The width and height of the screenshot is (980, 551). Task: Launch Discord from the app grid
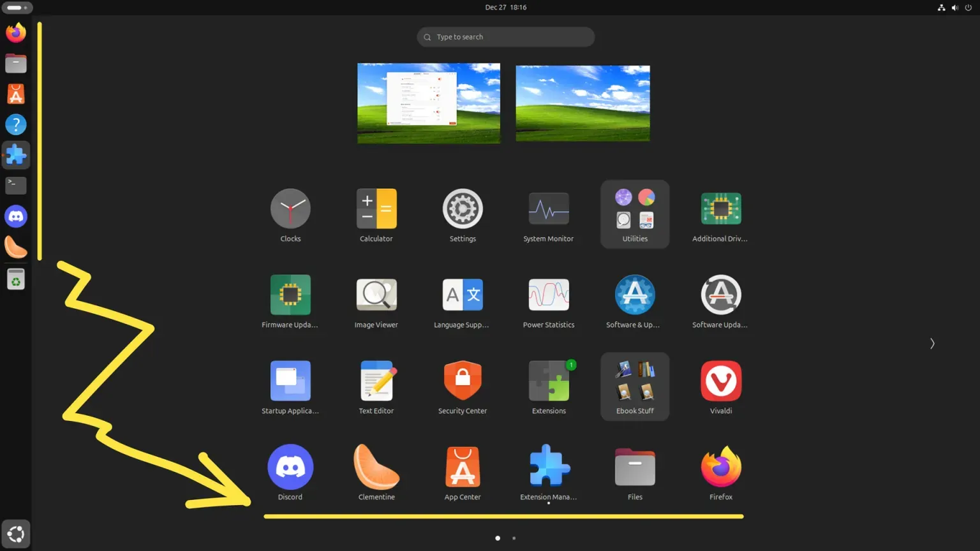click(290, 473)
